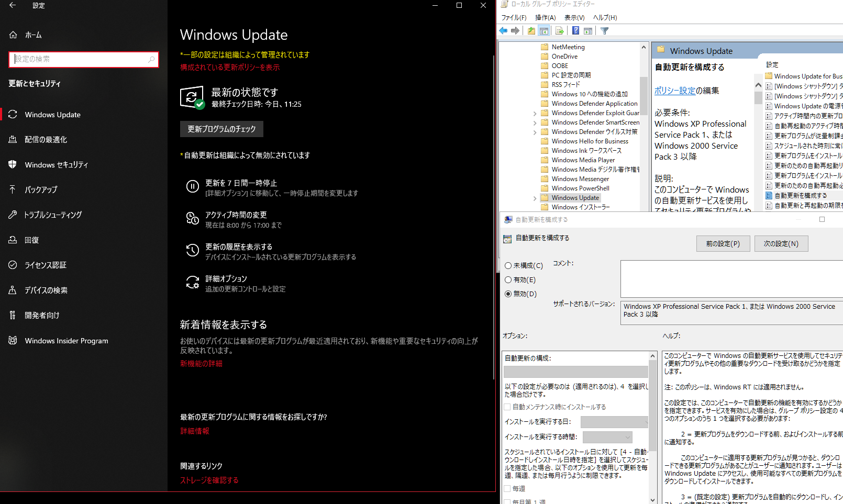Open ライセンス認証 in Settings sidebar
The width and height of the screenshot is (843, 504).
[x=84, y=265]
